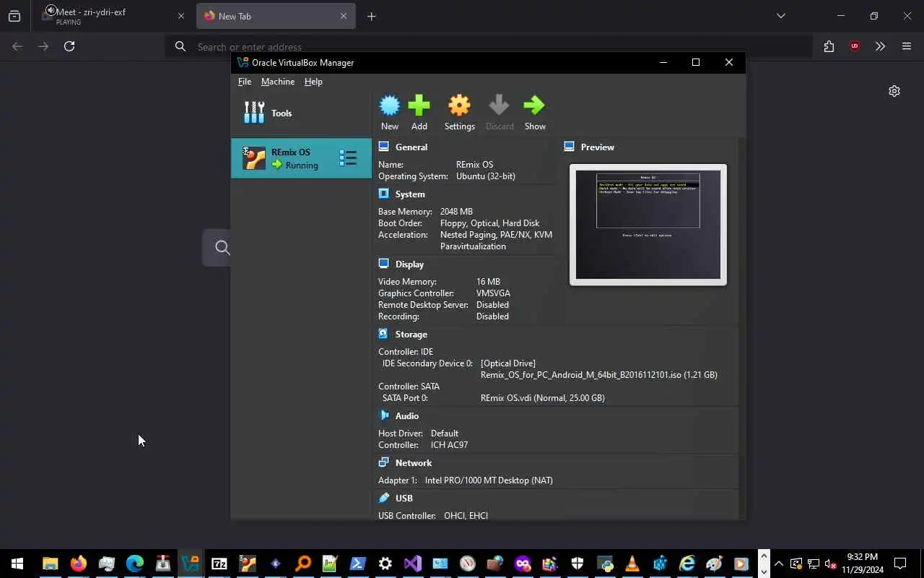Select the REmix OS virtual machine
This screenshot has width=924, height=578.
(x=301, y=158)
